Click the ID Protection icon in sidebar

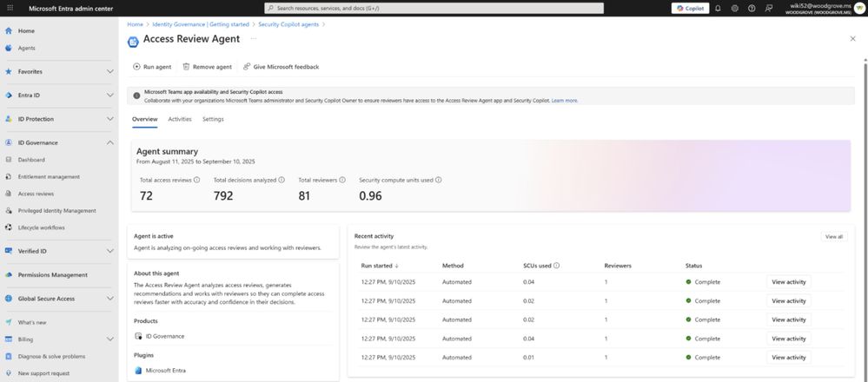click(9, 119)
